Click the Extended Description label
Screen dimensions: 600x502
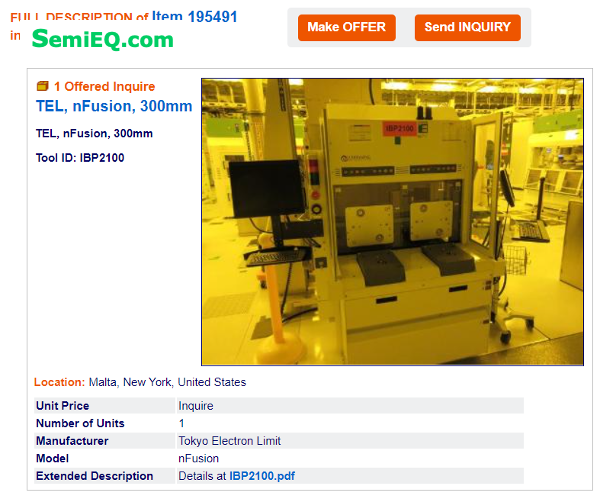click(95, 476)
